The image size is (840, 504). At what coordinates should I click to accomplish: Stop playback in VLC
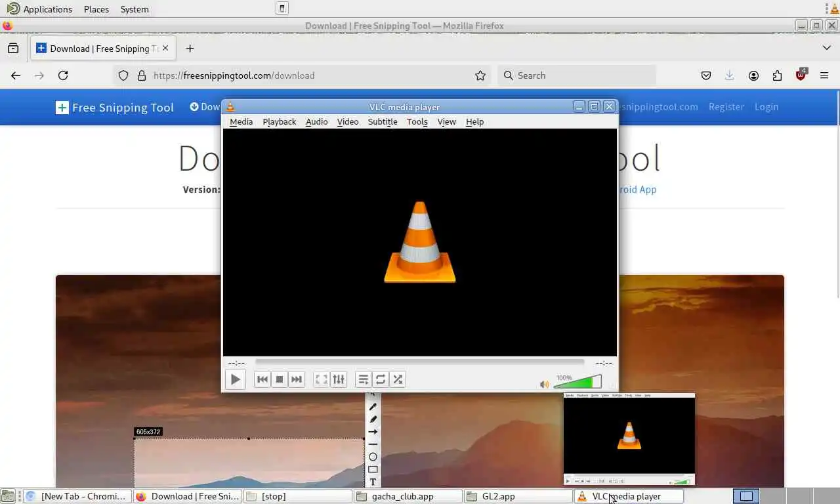280,379
